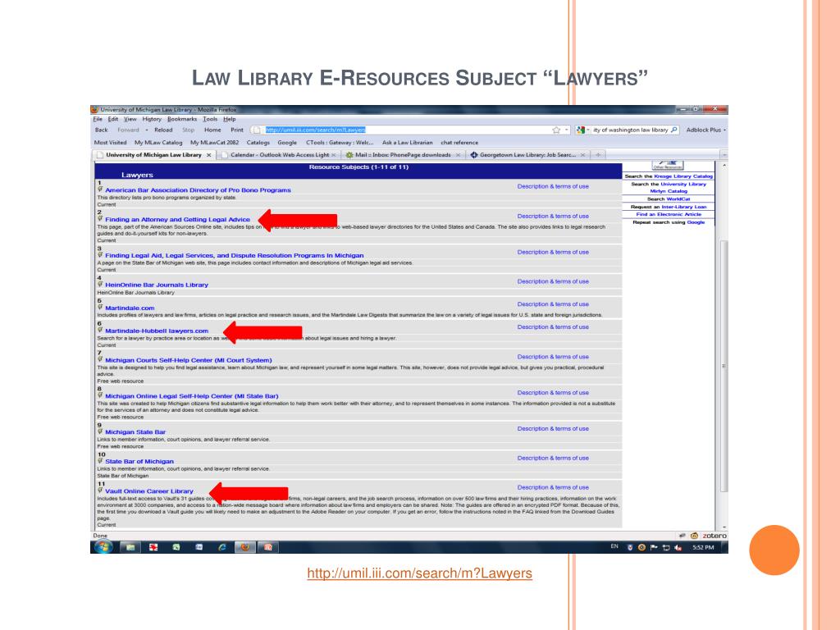The height and width of the screenshot is (630, 840).
Task: Click the icon beside American Bar Association Directory
Action: coord(100,189)
